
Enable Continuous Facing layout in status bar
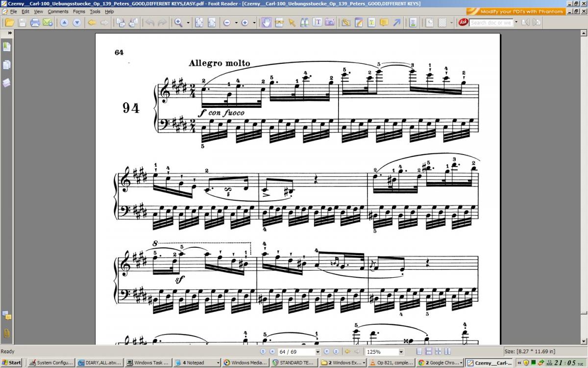438,352
